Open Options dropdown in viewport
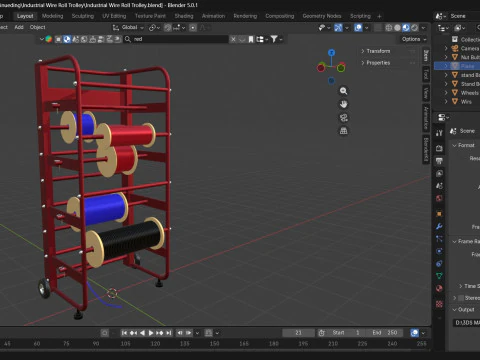Screen dimensions: 480x360 click(x=414, y=39)
